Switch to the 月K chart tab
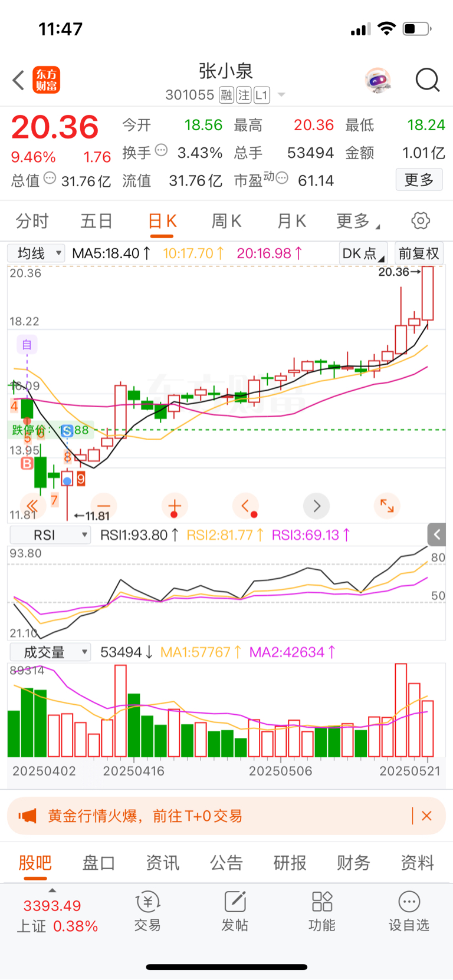Screen dimensions: 453x980 291,221
